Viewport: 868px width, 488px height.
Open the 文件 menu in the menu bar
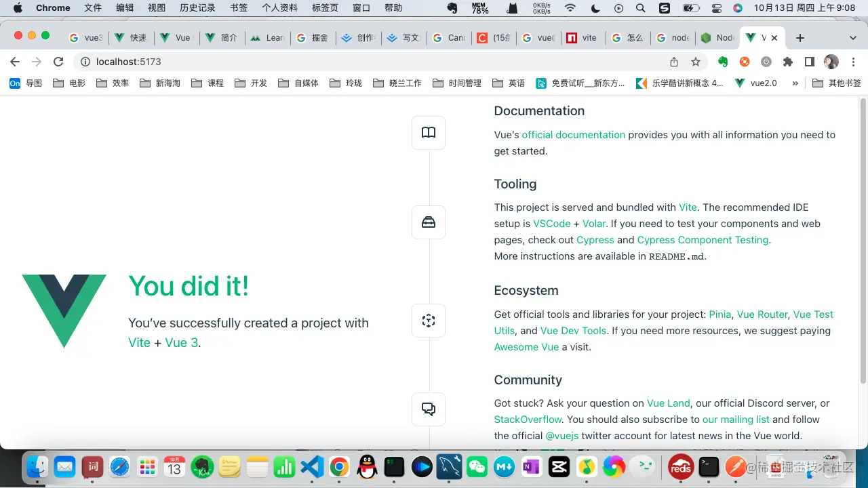click(93, 8)
